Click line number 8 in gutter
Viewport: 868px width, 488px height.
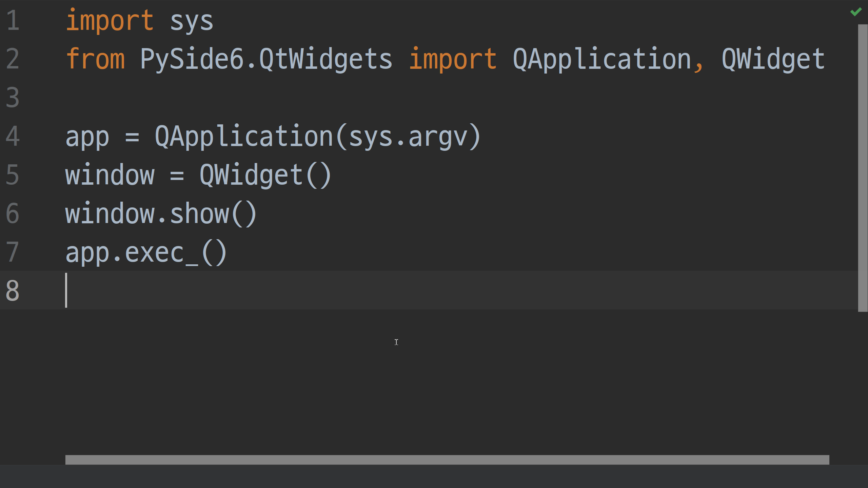13,291
